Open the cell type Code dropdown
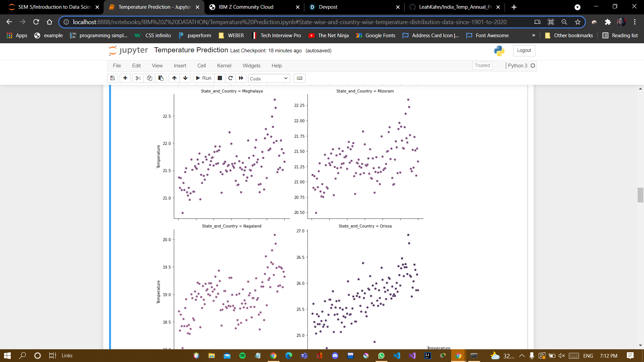644x362 pixels. (x=269, y=78)
